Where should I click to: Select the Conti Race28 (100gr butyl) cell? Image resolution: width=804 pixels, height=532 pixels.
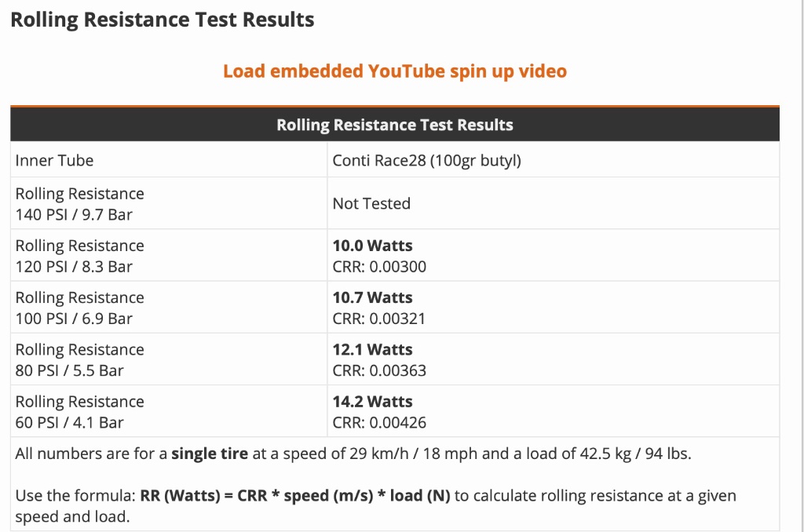(x=427, y=161)
